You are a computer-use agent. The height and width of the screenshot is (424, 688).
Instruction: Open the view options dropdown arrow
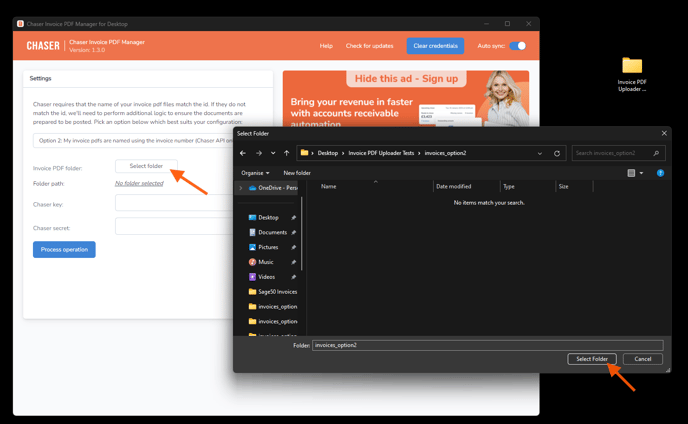point(641,173)
